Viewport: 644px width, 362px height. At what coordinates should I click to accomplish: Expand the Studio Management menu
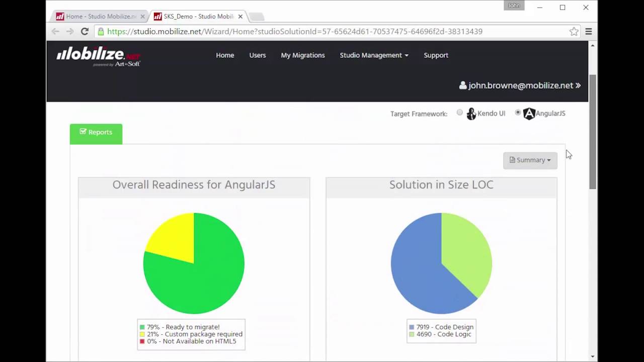(x=374, y=55)
